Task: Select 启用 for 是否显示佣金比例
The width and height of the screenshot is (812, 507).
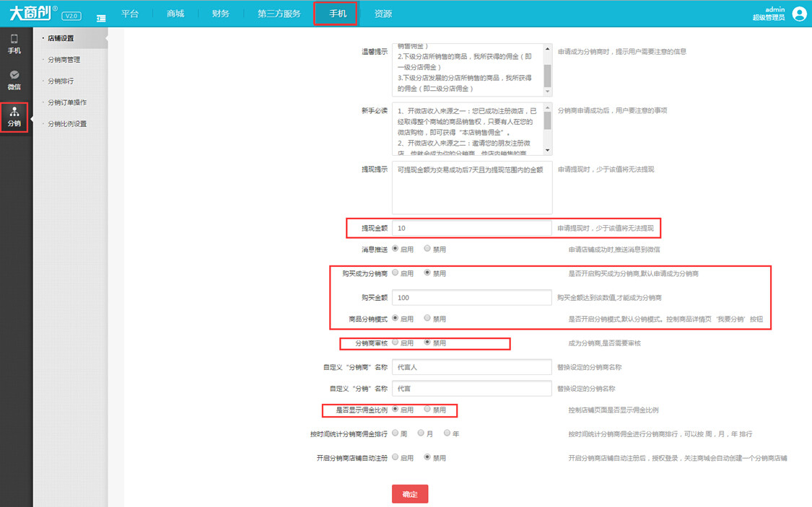Action: [x=395, y=409]
